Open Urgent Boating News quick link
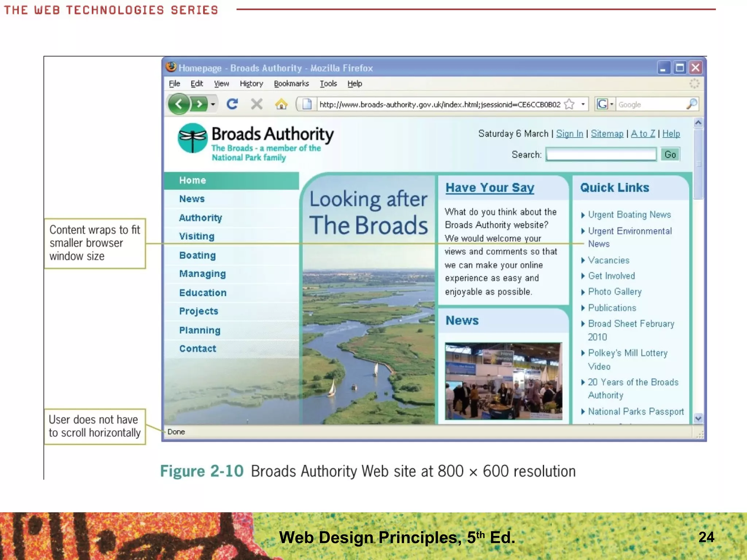747x560 pixels. click(x=629, y=215)
